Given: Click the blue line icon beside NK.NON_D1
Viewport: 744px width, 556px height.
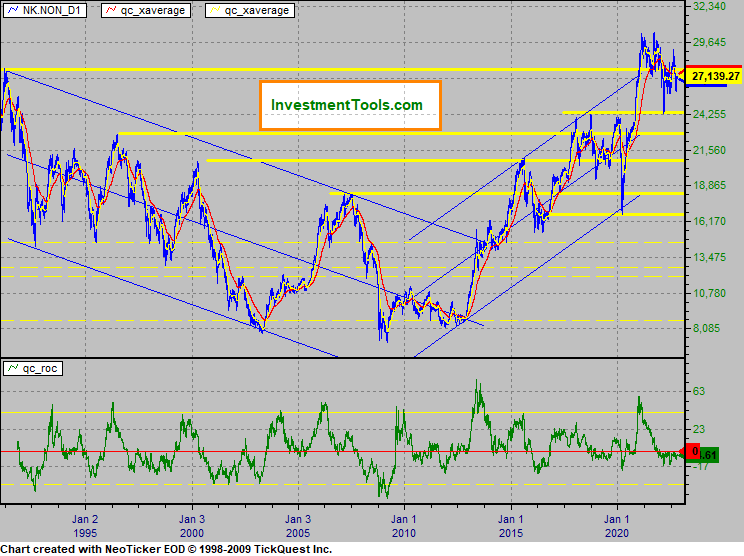Looking at the screenshot, I should 13,10.
